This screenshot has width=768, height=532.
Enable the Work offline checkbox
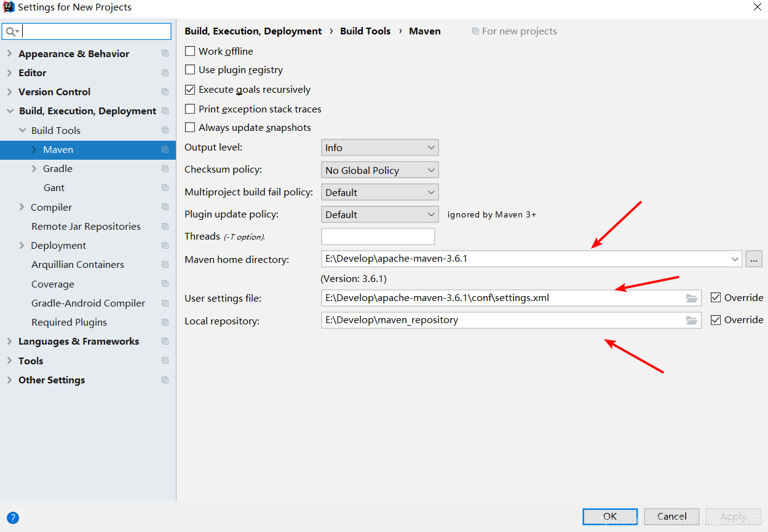(x=190, y=51)
